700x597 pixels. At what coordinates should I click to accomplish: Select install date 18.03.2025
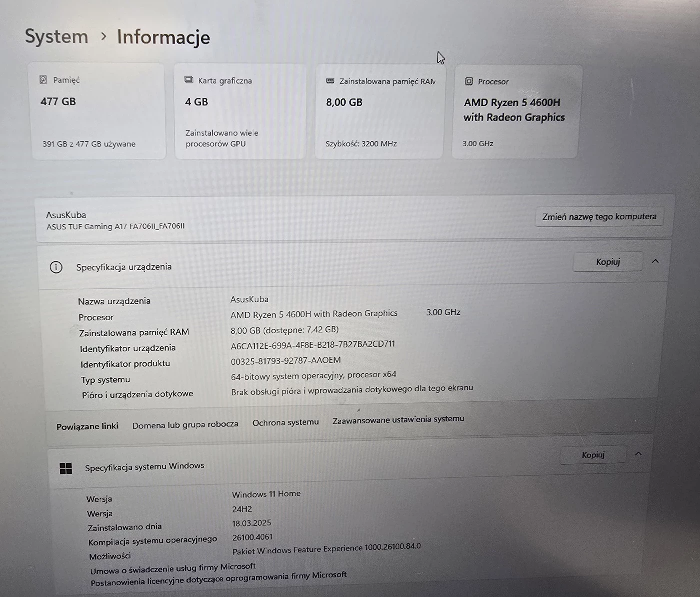coord(252,523)
